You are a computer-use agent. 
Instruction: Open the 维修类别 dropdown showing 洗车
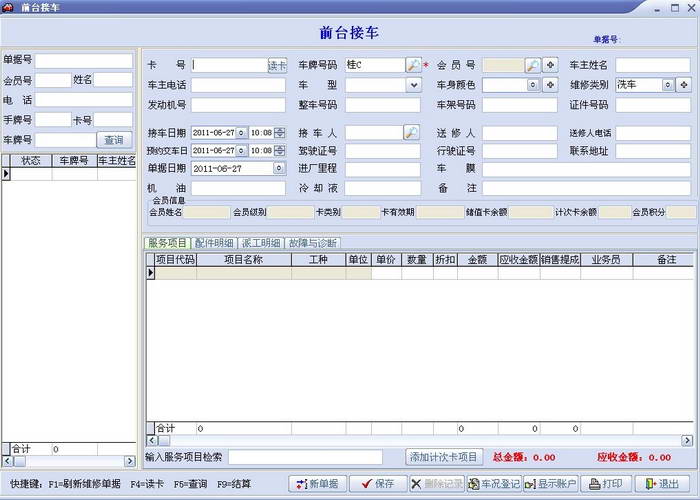(667, 85)
